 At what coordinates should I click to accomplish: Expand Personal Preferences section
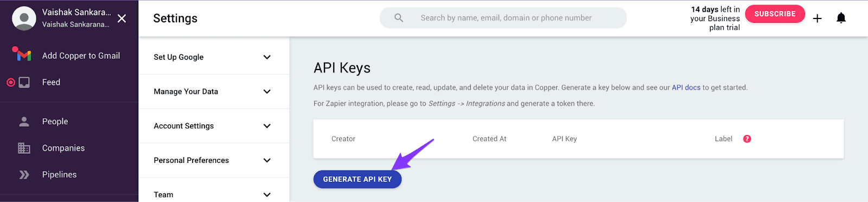pos(214,160)
